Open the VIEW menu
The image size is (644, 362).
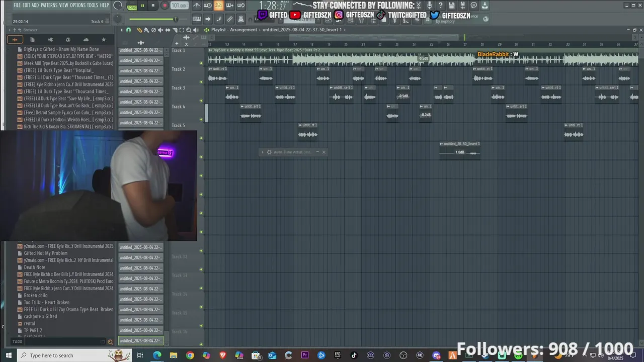(x=64, y=5)
